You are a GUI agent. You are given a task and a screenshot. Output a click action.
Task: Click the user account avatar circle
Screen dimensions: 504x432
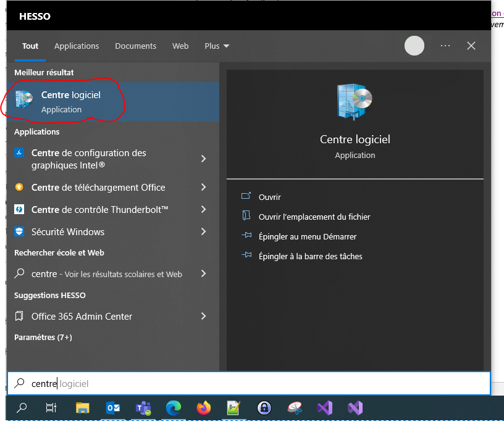click(414, 46)
